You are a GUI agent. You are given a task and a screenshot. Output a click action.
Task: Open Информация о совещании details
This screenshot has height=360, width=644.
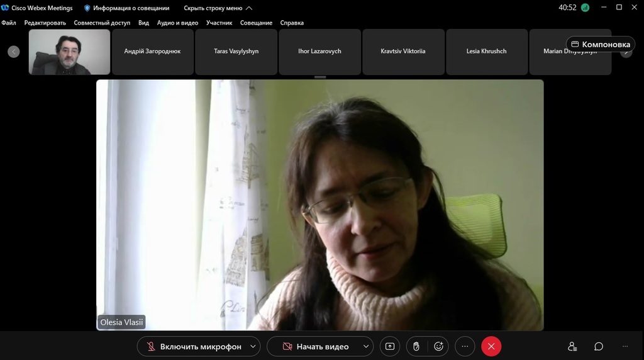click(x=127, y=8)
